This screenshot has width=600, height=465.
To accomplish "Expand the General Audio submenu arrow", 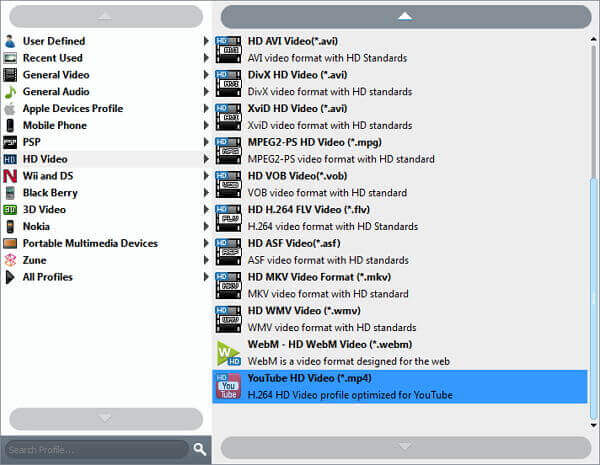I will tap(206, 91).
